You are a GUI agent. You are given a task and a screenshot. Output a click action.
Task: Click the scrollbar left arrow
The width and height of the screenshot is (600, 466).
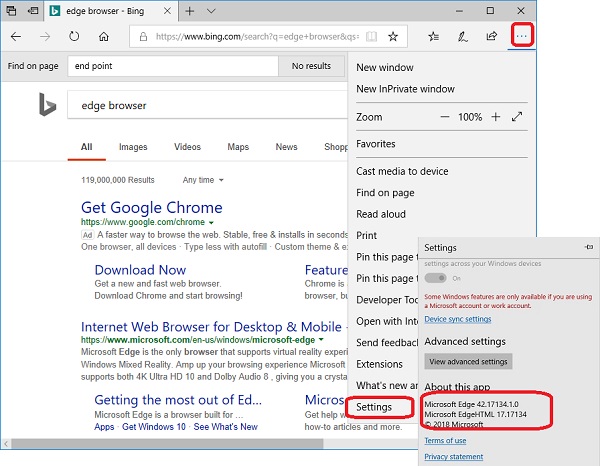click(6, 444)
